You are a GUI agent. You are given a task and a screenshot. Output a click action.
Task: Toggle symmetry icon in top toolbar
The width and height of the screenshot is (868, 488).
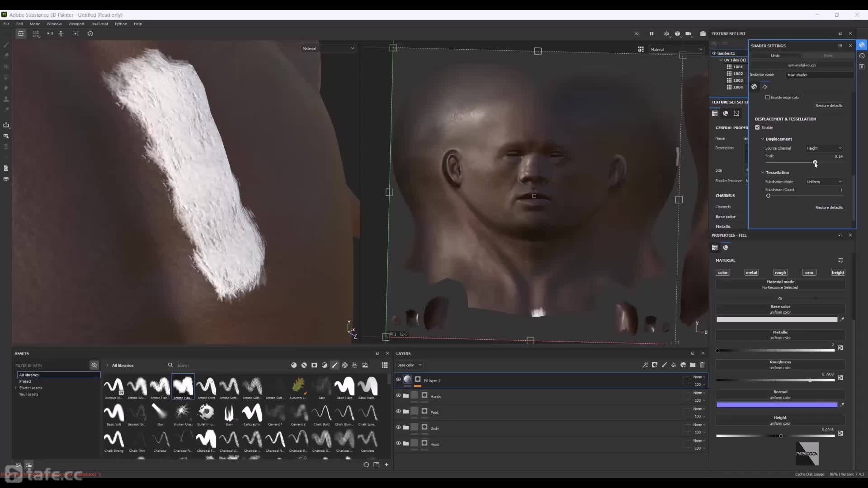click(50, 34)
